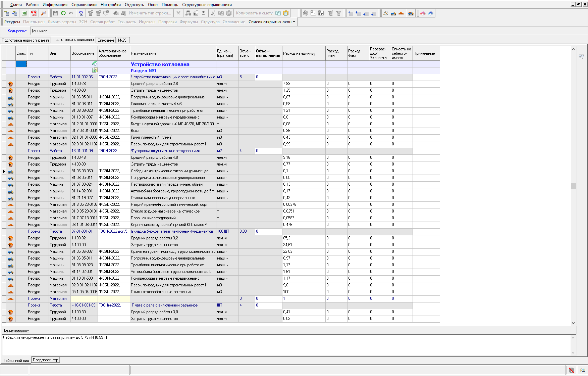
Task: Open search with the magnifier icon
Action: 43,13
